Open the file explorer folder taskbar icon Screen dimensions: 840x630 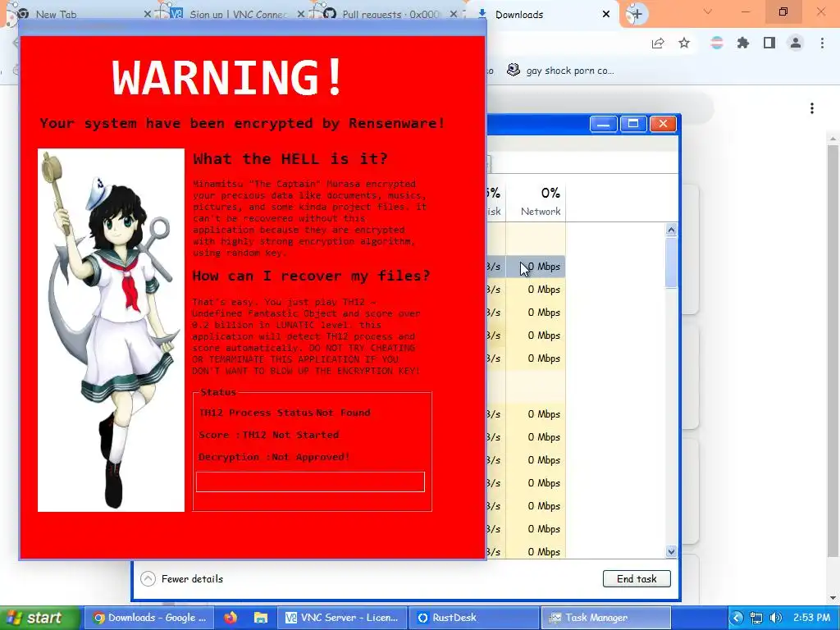pos(260,618)
